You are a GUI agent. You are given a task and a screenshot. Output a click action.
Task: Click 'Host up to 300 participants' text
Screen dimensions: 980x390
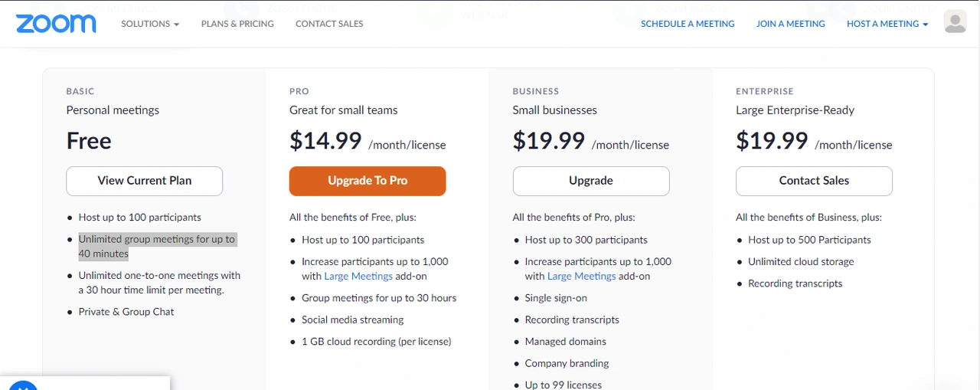pos(586,240)
